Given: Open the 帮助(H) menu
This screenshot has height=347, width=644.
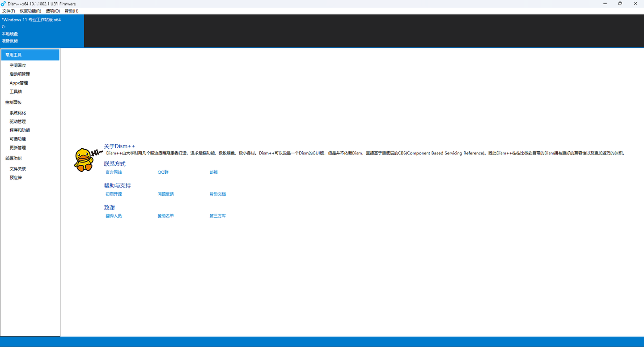Looking at the screenshot, I should click(x=72, y=11).
